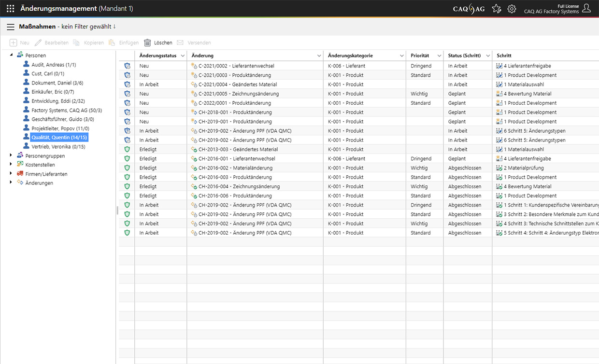Click green shield icon of CH-2016-001 row
This screenshot has height=364, width=599.
coord(127,158)
